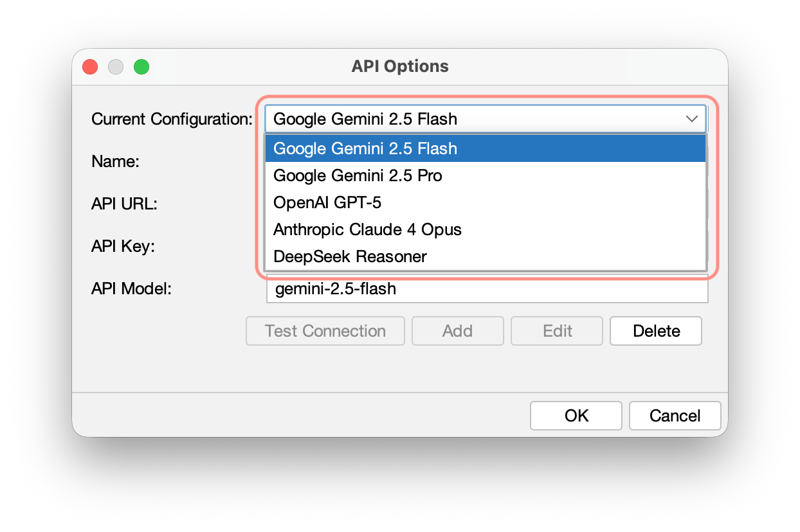Click the API Model field showing gemini-2.5-flash
The height and width of the screenshot is (532, 800).
coord(487,289)
